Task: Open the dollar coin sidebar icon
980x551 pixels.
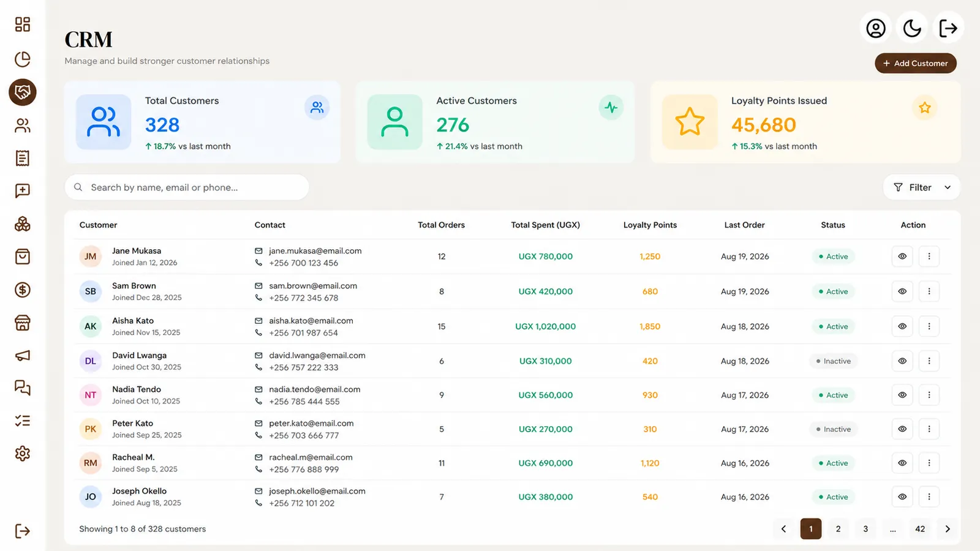Action: [x=23, y=290]
